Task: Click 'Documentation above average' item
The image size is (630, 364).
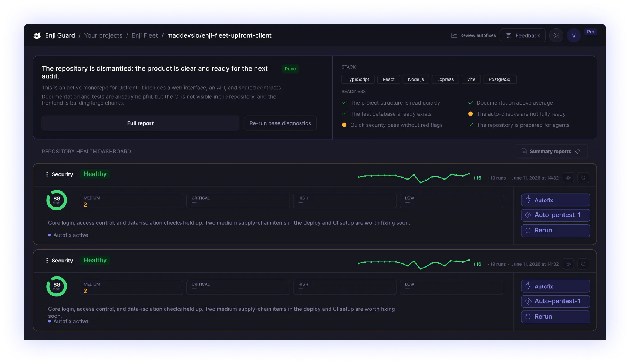Action: [515, 103]
